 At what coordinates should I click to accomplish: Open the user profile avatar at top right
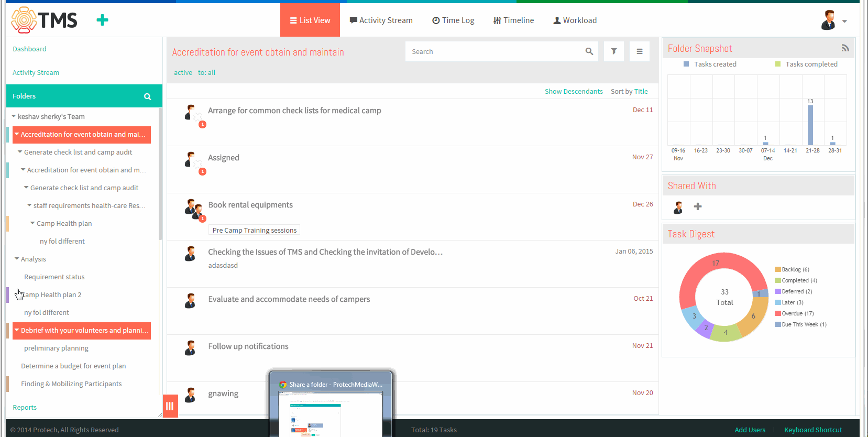tap(828, 20)
